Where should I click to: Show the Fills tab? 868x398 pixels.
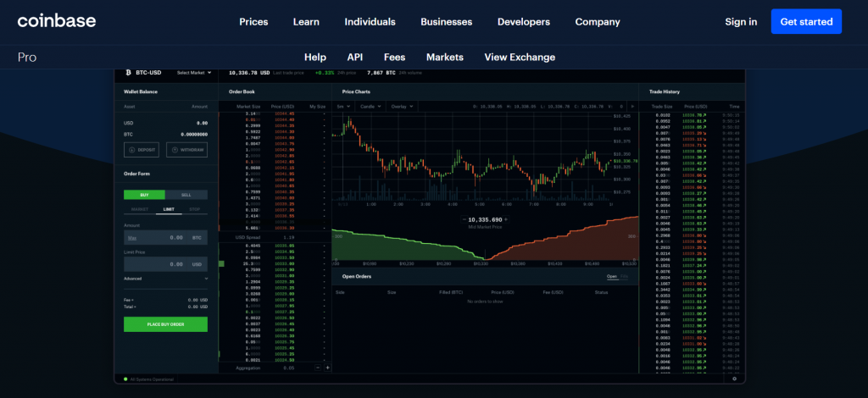[625, 276]
